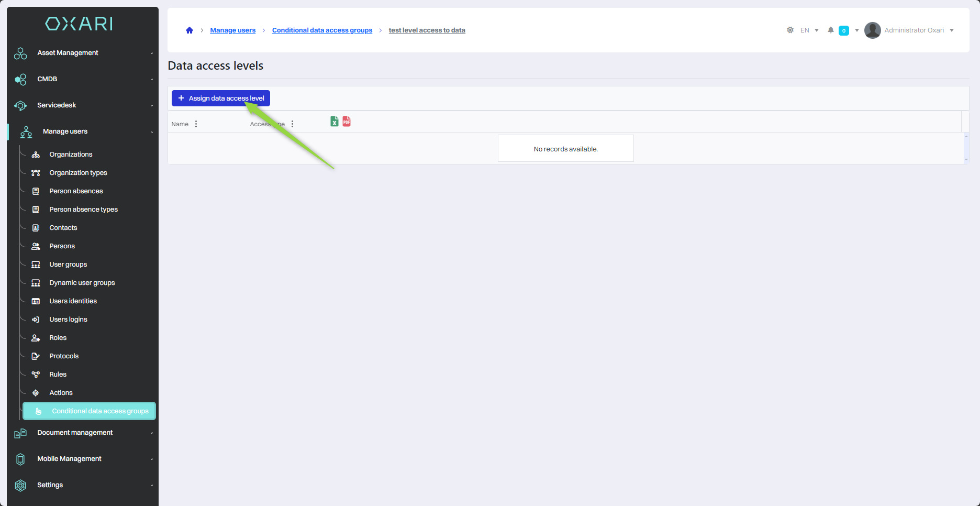Open the settings gear in top bar
The height and width of the screenshot is (506, 980).
[x=790, y=30]
